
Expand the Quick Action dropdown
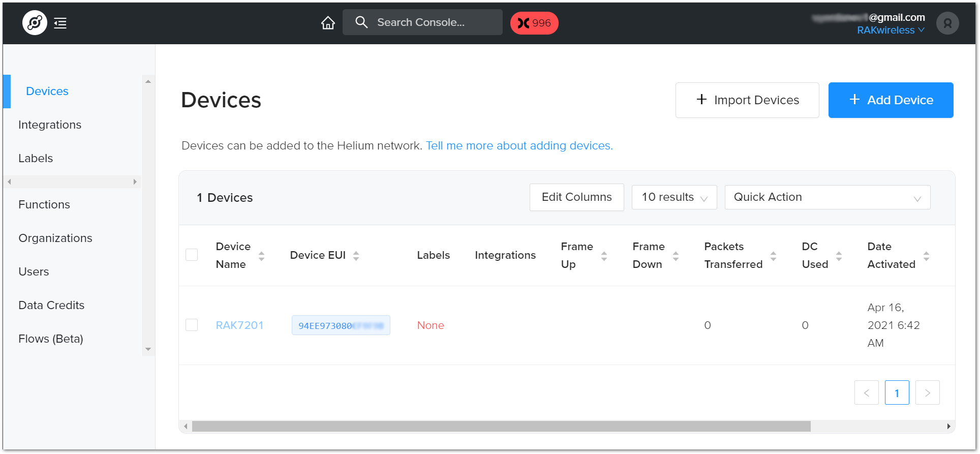[827, 197]
